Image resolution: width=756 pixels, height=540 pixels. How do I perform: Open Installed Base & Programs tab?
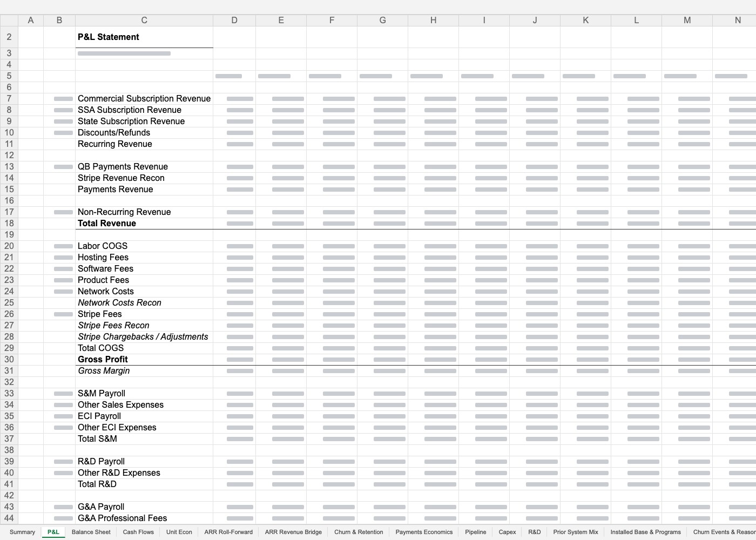click(x=645, y=532)
